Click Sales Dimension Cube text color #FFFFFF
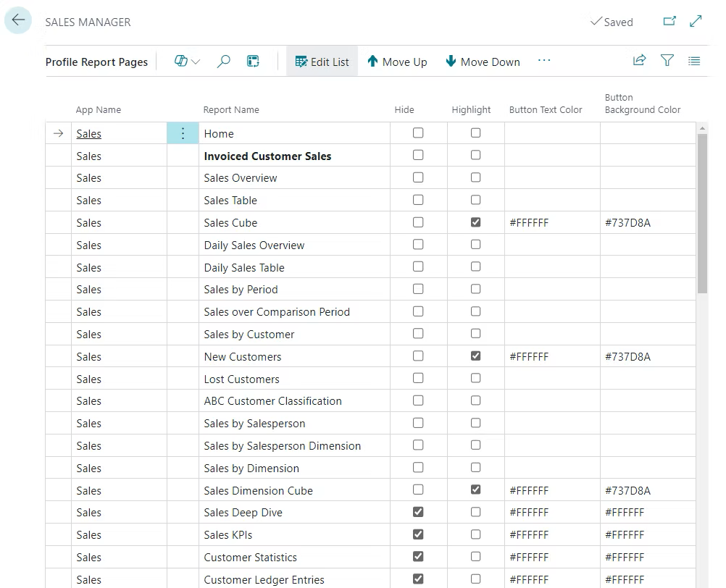Screen dimensions: 726x588 (529, 491)
